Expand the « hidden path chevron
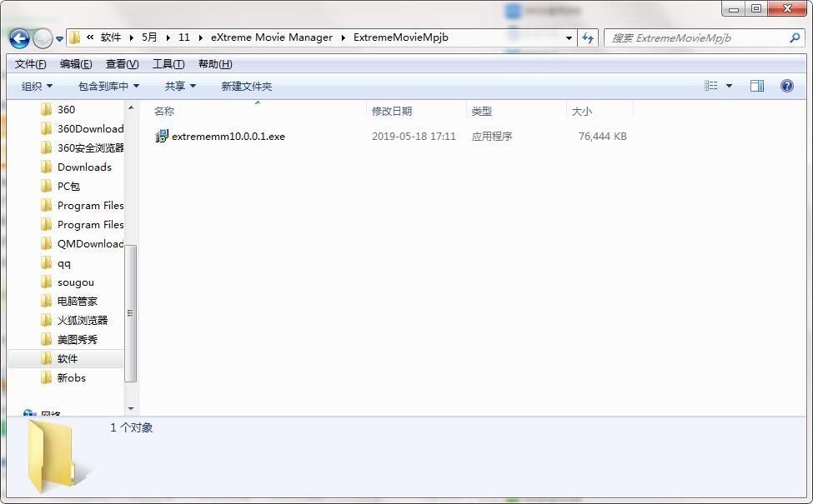The image size is (813, 504). point(90,37)
